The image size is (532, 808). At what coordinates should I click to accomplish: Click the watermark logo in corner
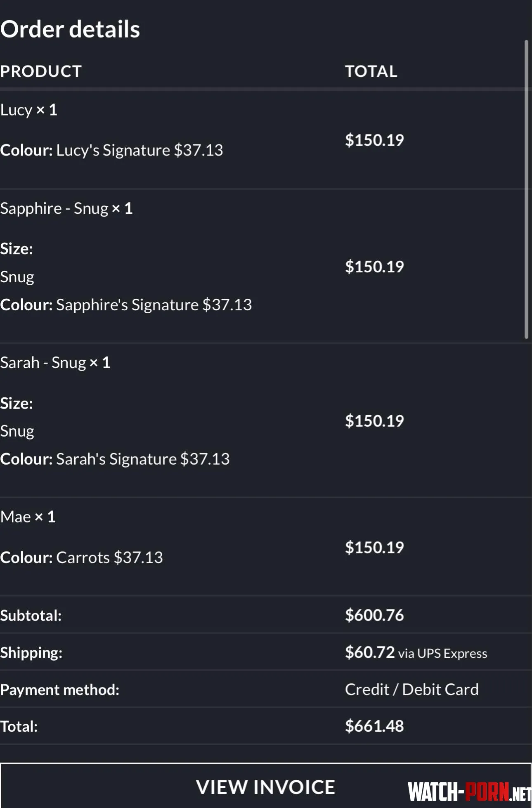tap(470, 792)
